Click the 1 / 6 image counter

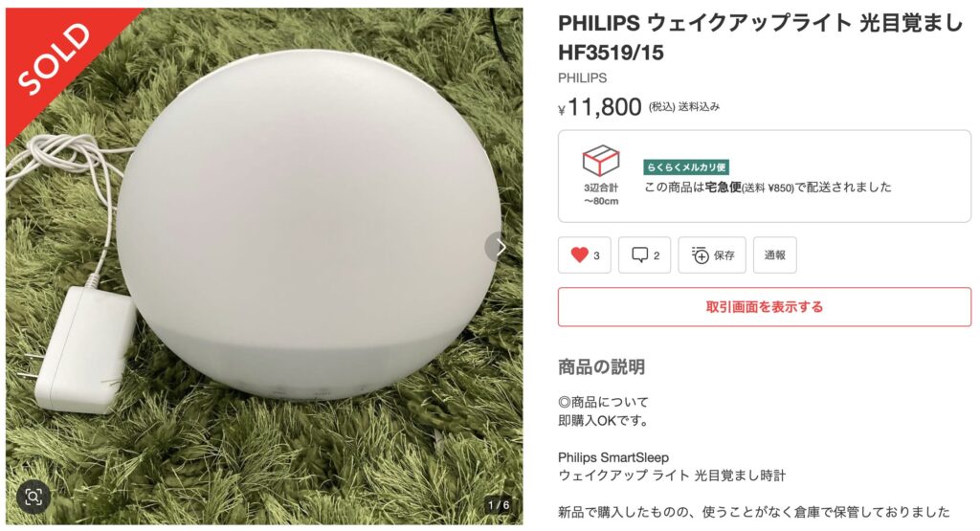click(499, 505)
